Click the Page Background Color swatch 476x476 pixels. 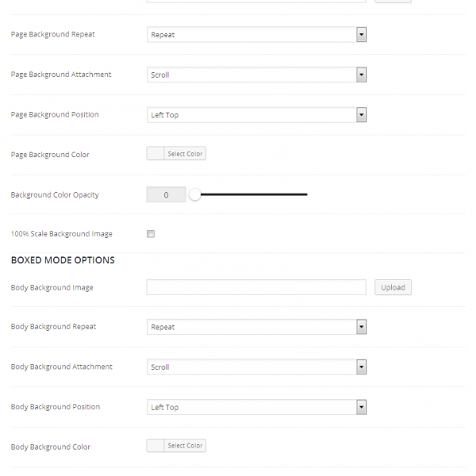click(x=155, y=154)
